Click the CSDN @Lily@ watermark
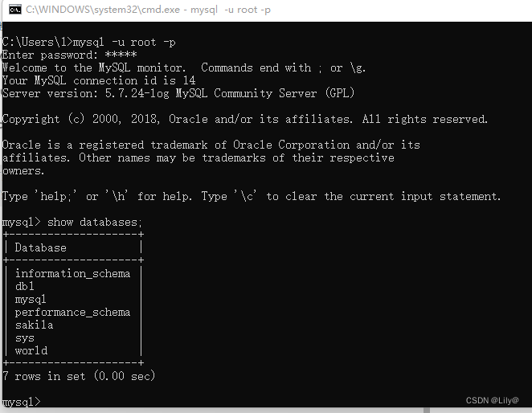Image resolution: width=532 pixels, height=413 pixels. pos(492,399)
